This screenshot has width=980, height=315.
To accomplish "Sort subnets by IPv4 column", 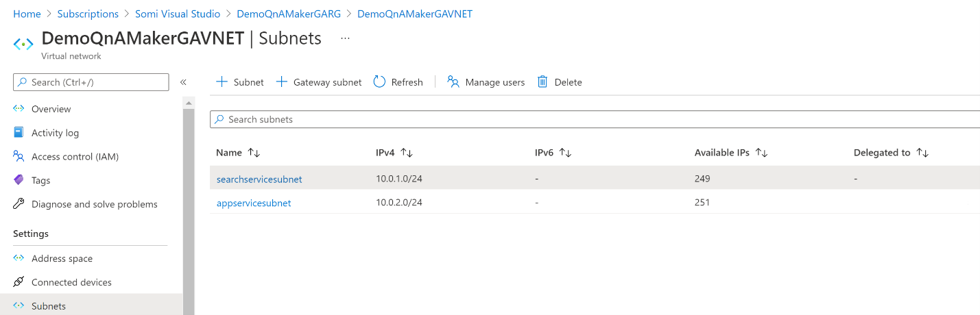I will pyautogui.click(x=406, y=153).
